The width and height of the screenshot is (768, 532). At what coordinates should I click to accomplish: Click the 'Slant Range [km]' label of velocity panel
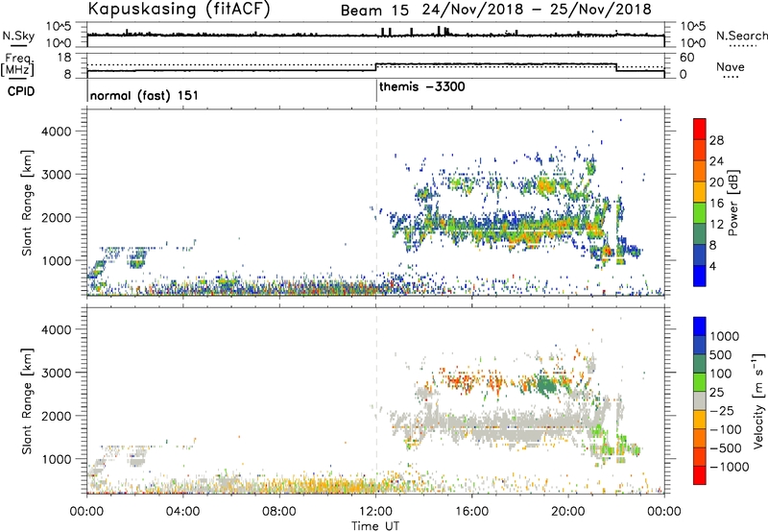coord(27,400)
